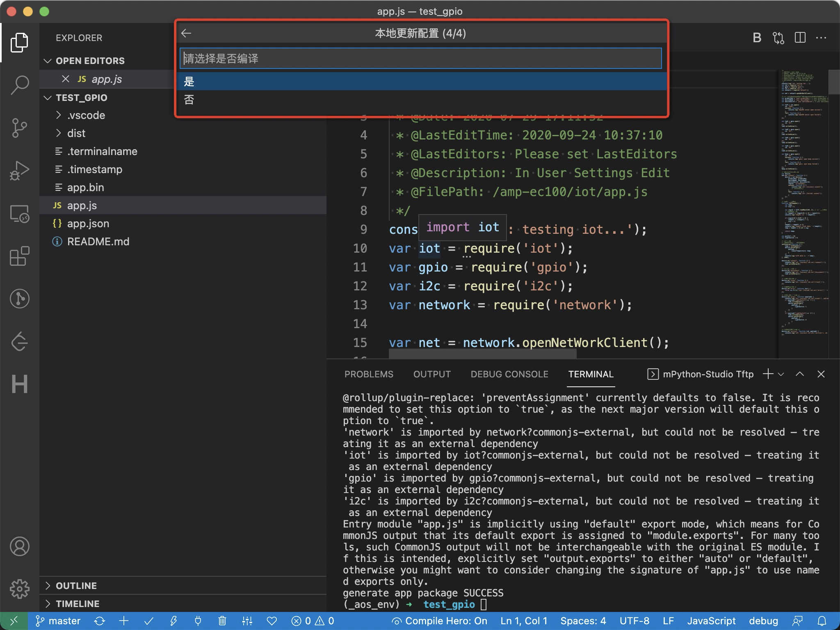
Task: Click the B icon in editor toolbar
Action: (757, 38)
